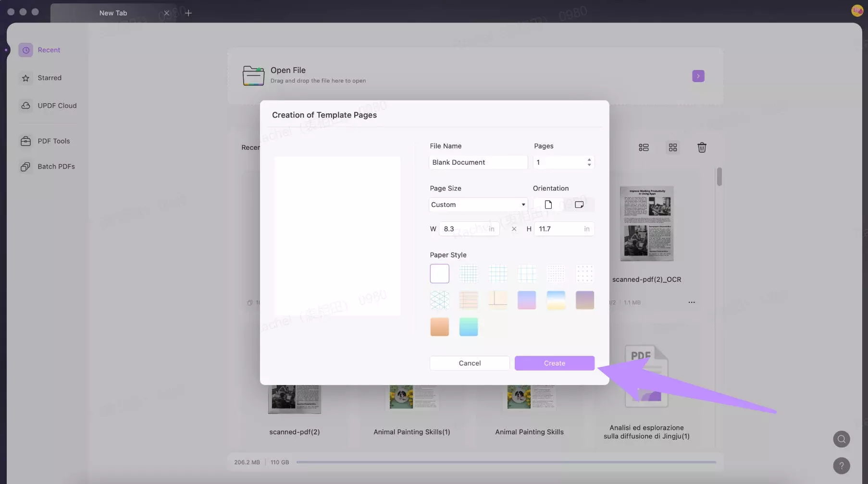Choose the medium grid paper style
Viewport: 868px width, 484px height.
(498, 274)
